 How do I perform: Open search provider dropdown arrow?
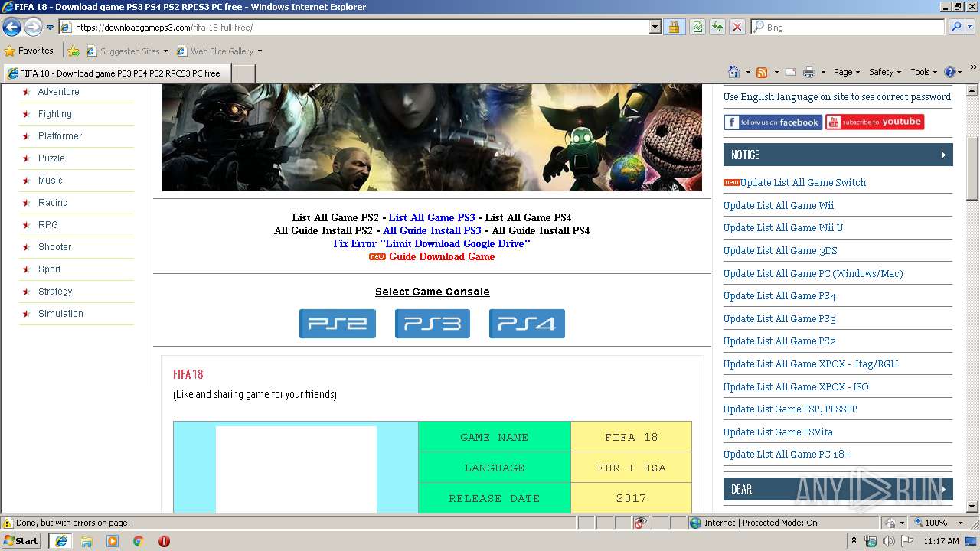click(x=970, y=28)
